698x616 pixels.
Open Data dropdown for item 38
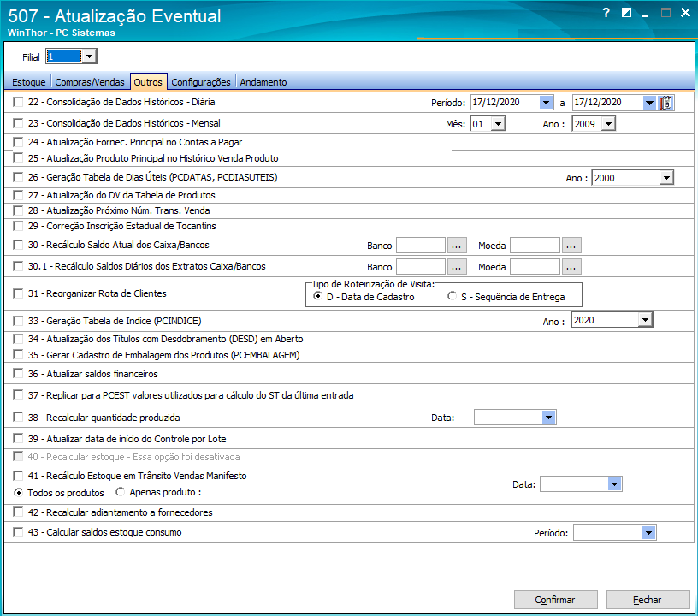548,418
